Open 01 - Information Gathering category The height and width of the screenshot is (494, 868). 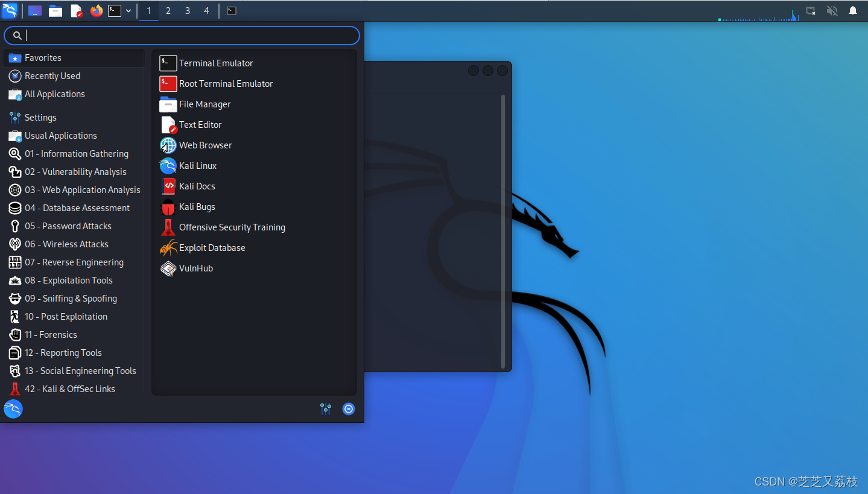tap(74, 154)
